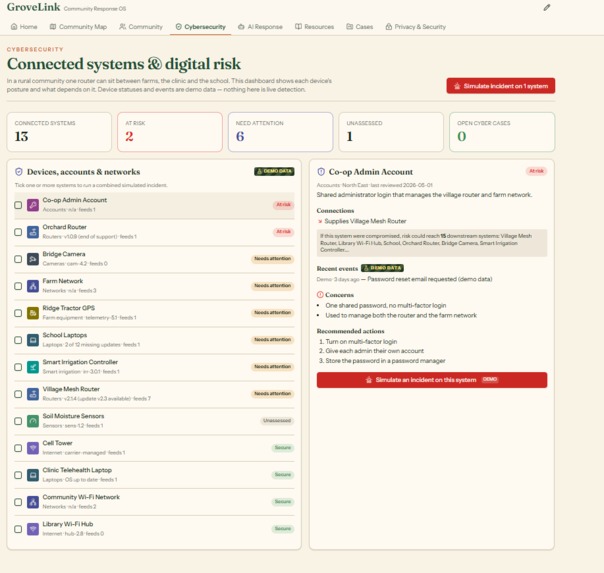Select the Village Mesh Router name text

point(71,389)
